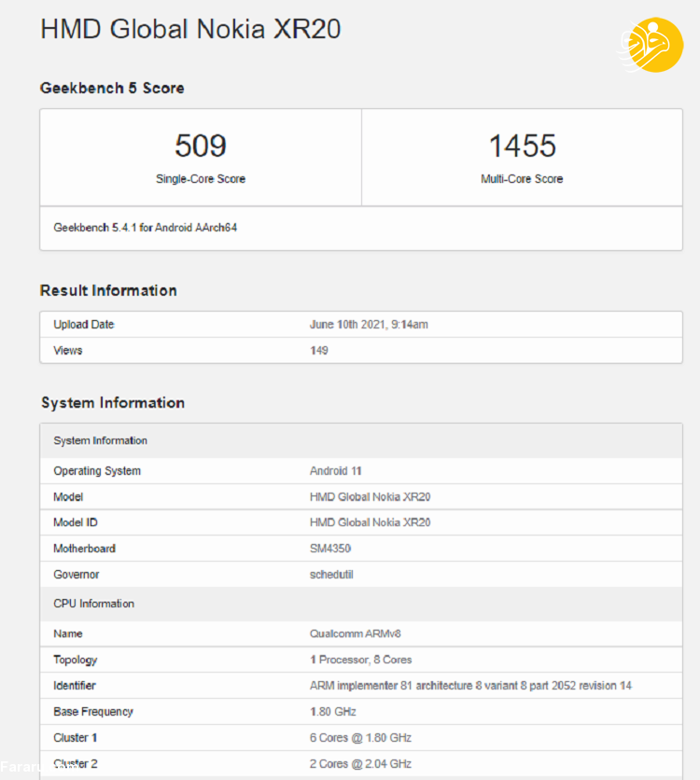Click the Identifier label
700x780 pixels.
click(75, 686)
